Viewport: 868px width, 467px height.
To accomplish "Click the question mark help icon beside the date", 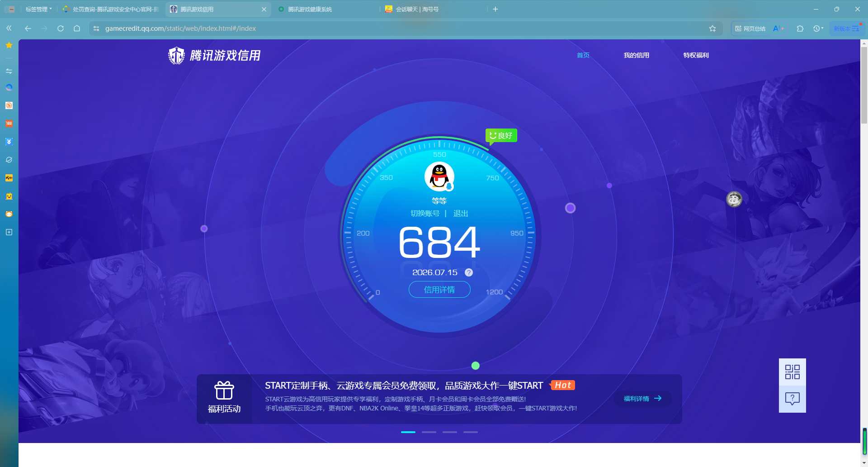I will coord(469,272).
